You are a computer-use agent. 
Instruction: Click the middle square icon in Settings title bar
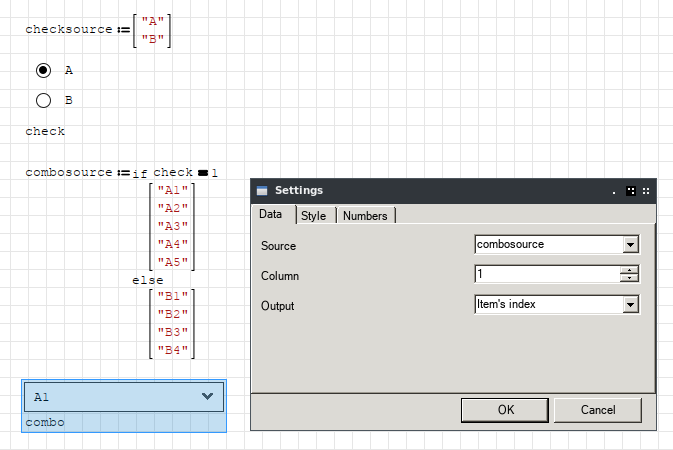pos(630,190)
